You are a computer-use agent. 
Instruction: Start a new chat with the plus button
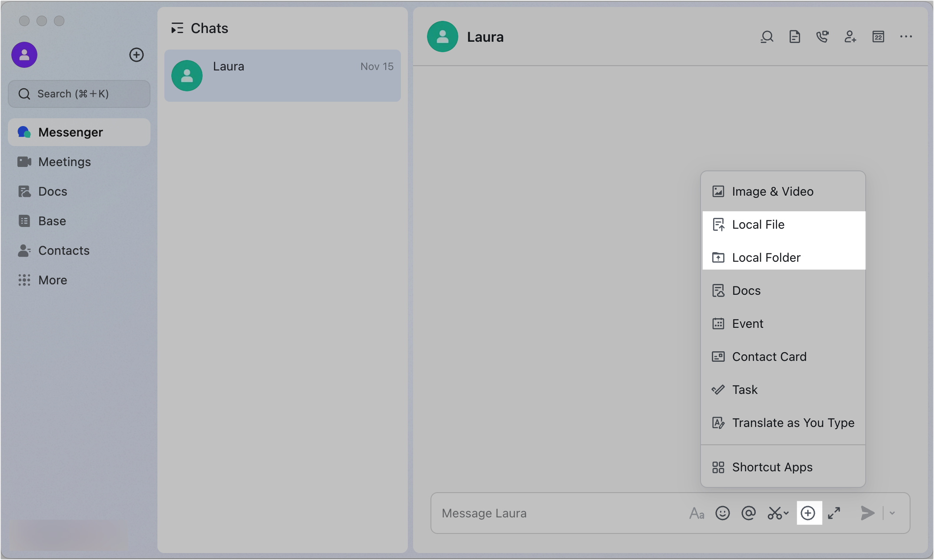pyautogui.click(x=137, y=55)
